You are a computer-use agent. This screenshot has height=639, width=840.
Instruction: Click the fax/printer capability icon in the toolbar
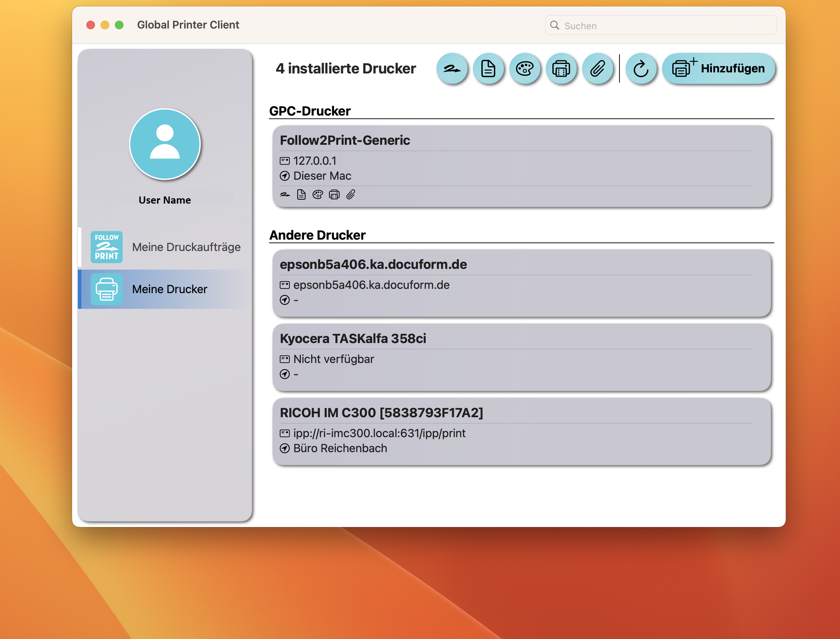[x=561, y=68]
